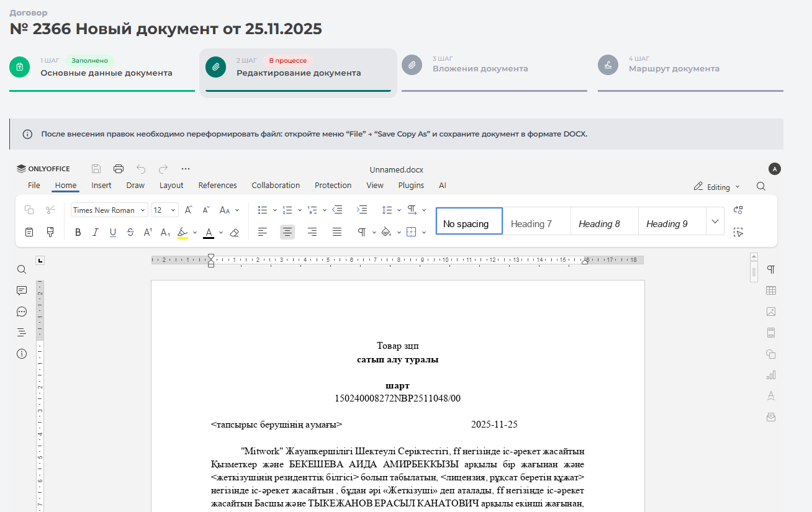Open the Comments panel in left sidebar

[x=22, y=290]
